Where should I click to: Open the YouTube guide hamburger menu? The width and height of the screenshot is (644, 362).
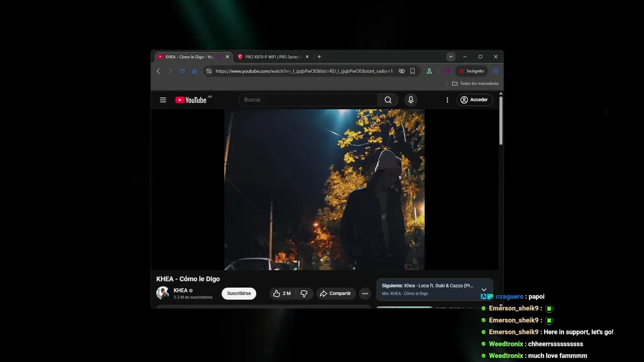coord(163,100)
